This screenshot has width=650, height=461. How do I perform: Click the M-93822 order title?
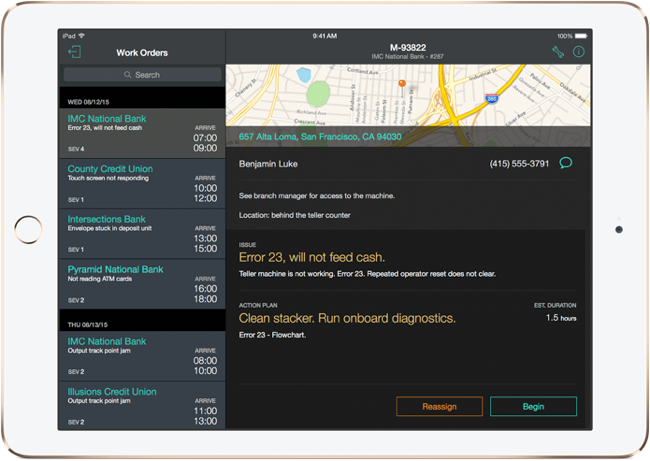408,48
